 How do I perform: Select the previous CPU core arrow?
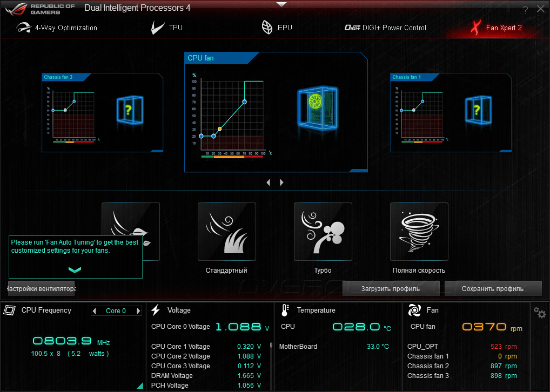click(95, 310)
